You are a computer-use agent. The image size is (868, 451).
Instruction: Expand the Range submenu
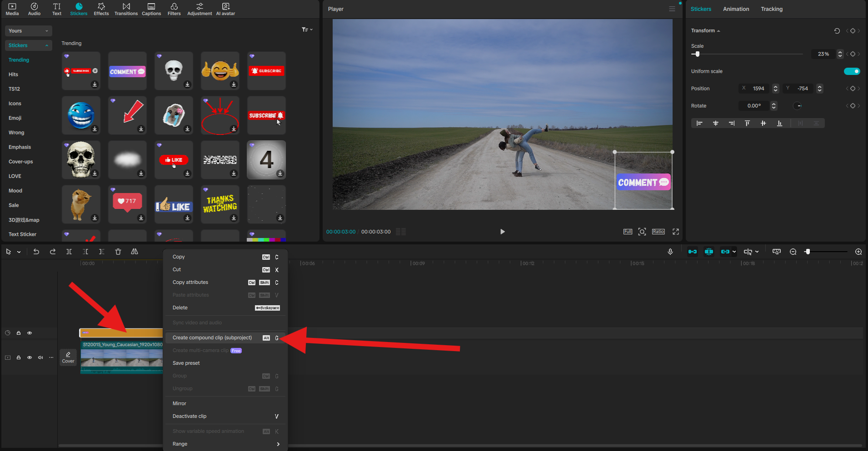coord(225,444)
